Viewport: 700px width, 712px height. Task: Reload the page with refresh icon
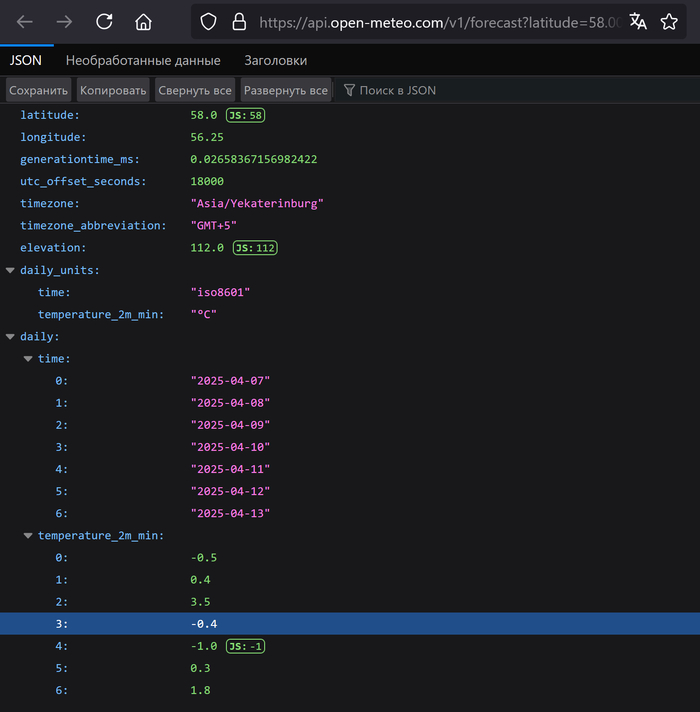[x=104, y=22]
